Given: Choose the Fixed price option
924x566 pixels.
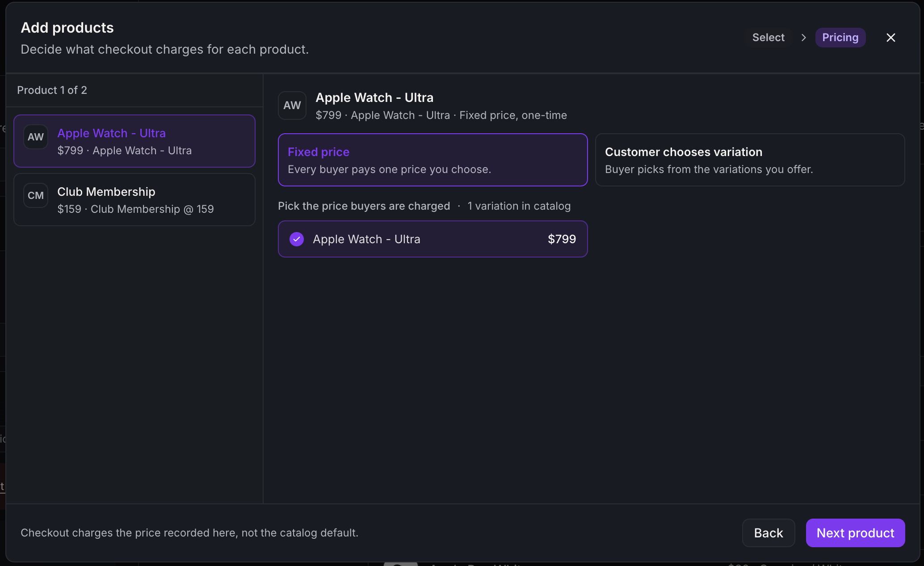Looking at the screenshot, I should point(433,160).
